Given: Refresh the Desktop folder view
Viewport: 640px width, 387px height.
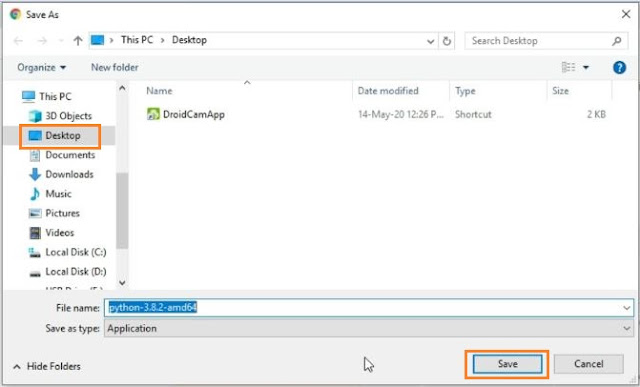Looking at the screenshot, I should (x=447, y=41).
